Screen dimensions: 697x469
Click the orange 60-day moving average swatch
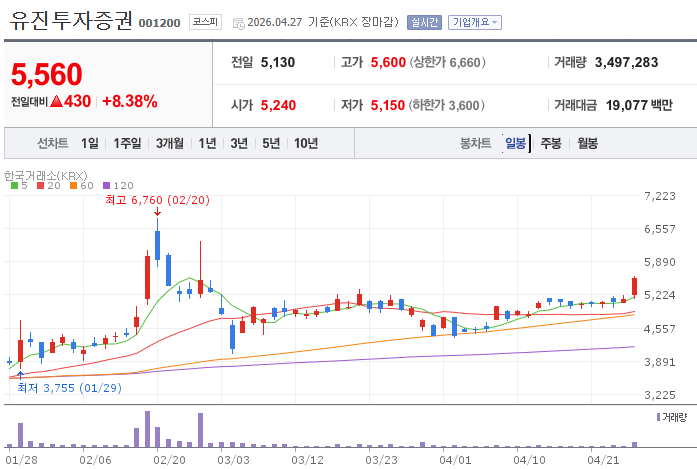tap(73, 186)
